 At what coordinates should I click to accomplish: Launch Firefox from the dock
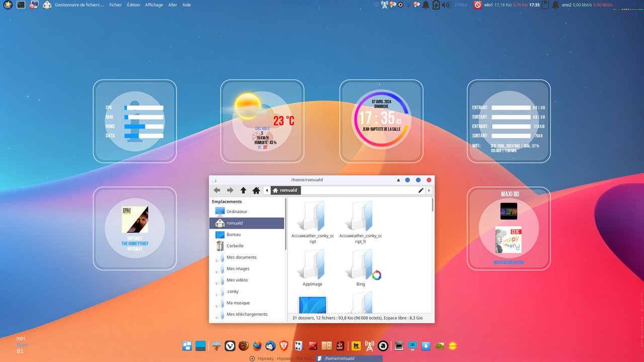257,346
